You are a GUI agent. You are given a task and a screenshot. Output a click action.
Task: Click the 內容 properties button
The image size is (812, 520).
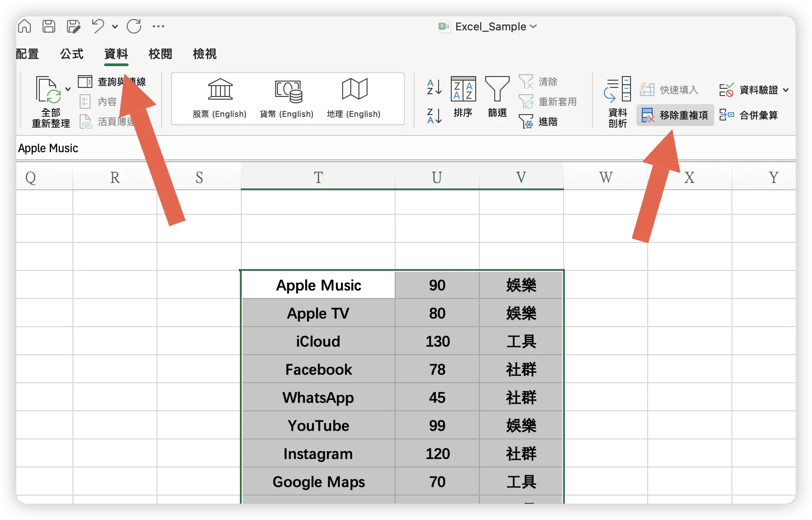98,101
